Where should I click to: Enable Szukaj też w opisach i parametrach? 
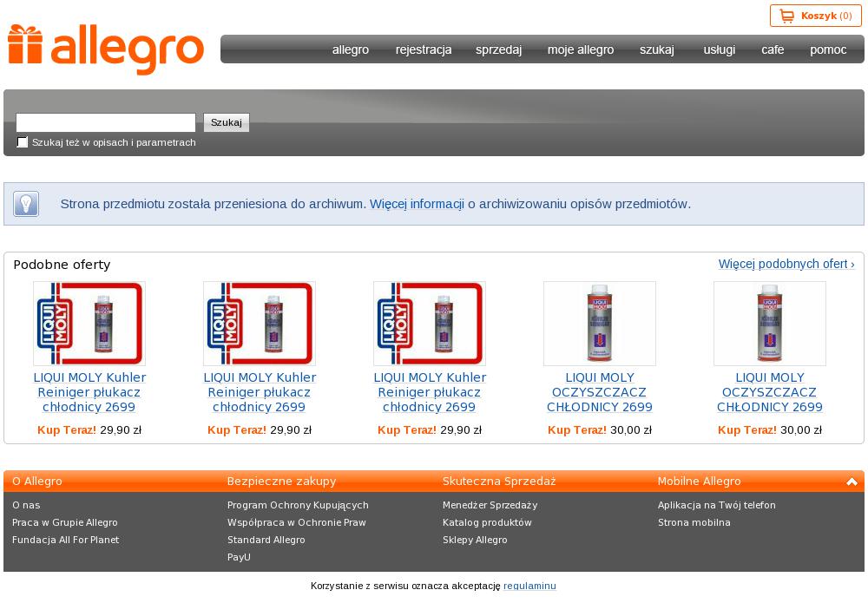pyautogui.click(x=23, y=142)
